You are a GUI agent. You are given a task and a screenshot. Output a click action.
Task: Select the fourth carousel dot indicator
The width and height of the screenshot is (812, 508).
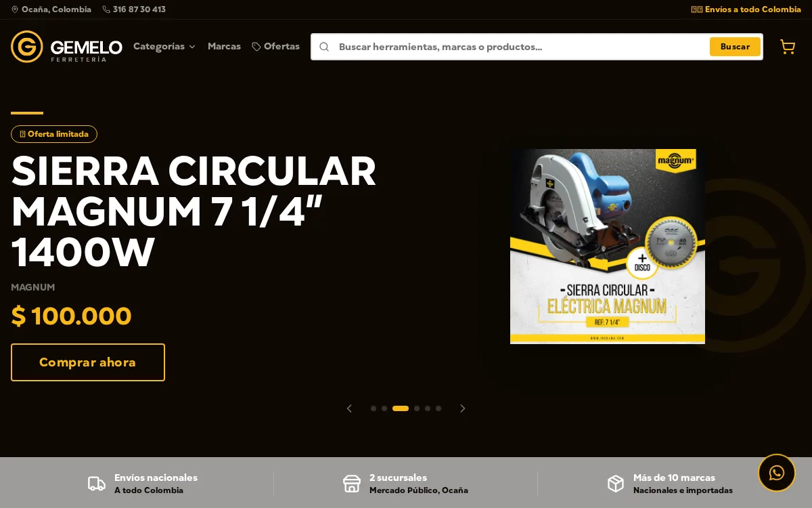click(417, 408)
